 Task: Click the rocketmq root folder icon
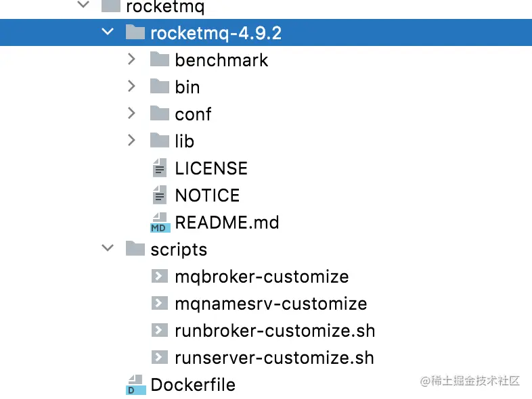tap(111, 5)
